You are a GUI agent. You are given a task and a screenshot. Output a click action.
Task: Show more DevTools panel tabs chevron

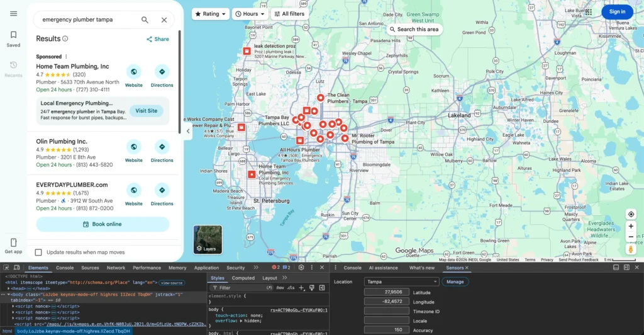[x=256, y=268]
